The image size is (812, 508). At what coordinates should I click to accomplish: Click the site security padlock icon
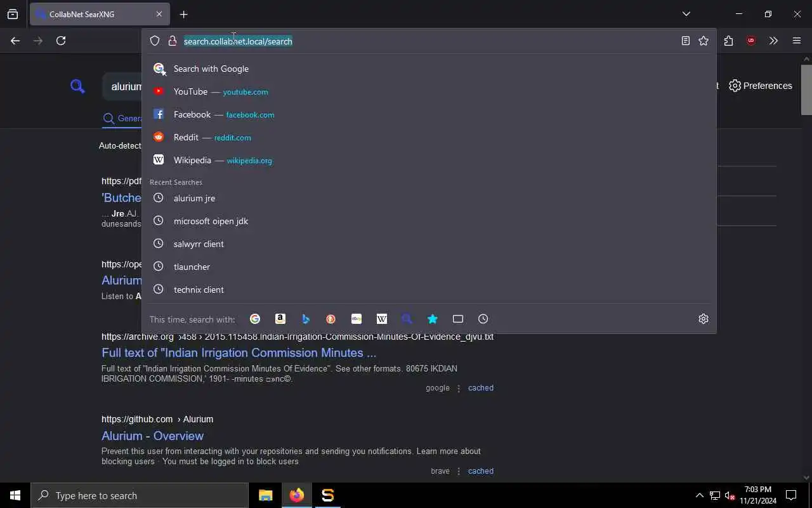click(x=172, y=41)
